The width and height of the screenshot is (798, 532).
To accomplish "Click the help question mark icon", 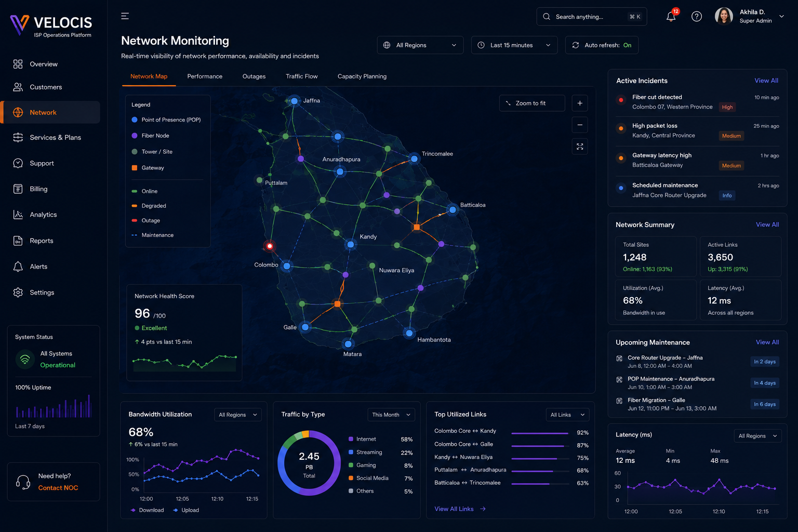I will click(x=697, y=17).
